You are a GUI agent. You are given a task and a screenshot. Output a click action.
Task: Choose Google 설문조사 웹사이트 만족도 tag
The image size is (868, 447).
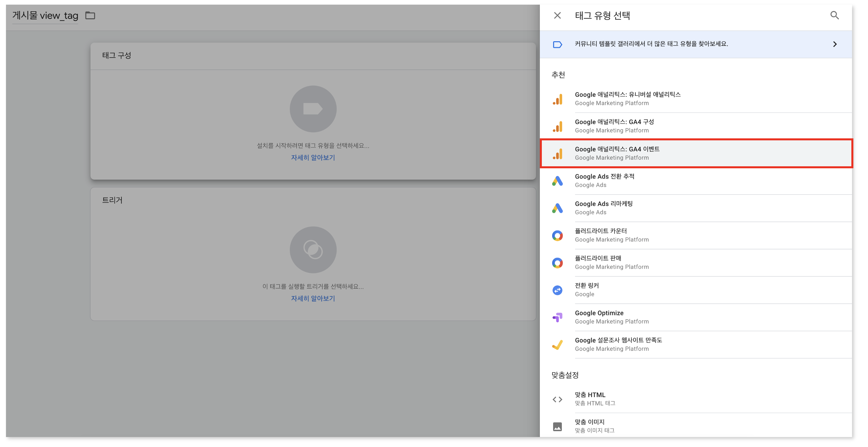[696, 345]
